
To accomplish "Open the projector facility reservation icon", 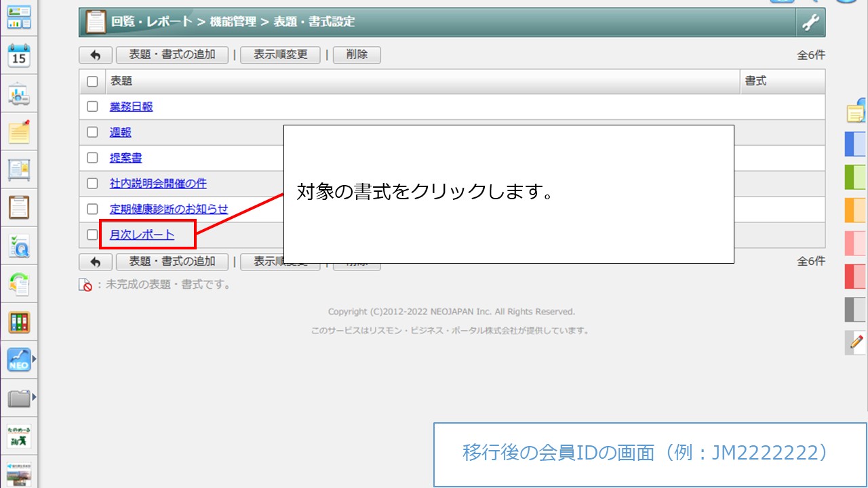I will [19, 94].
